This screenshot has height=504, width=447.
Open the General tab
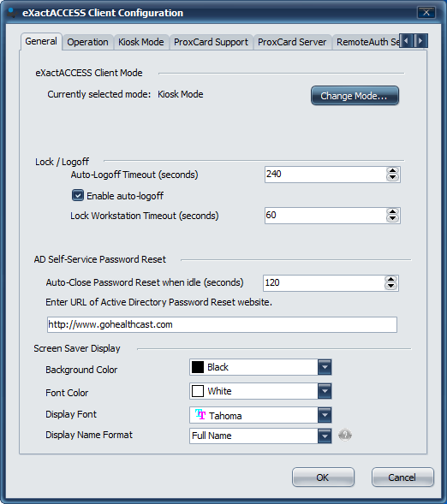click(41, 41)
